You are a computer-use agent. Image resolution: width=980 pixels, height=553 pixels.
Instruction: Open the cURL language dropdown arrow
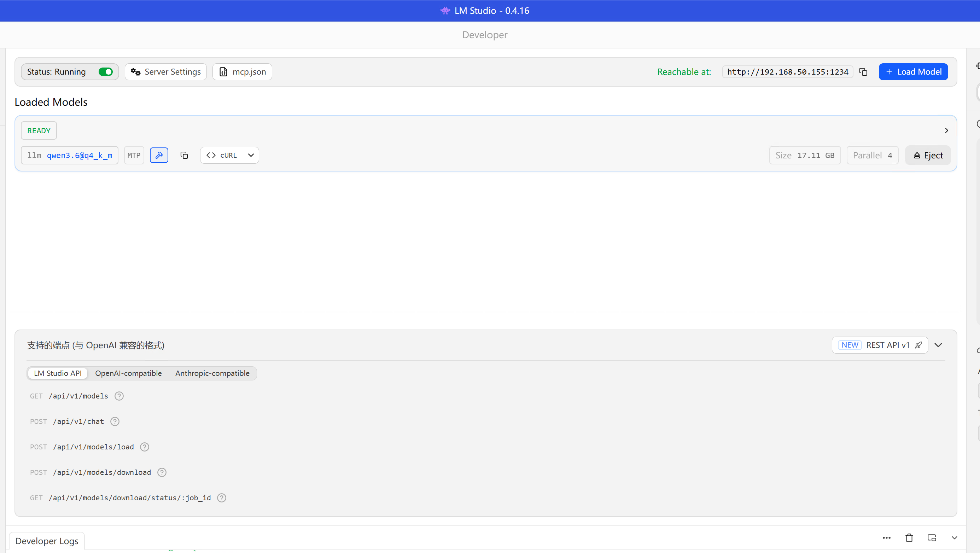click(x=251, y=155)
